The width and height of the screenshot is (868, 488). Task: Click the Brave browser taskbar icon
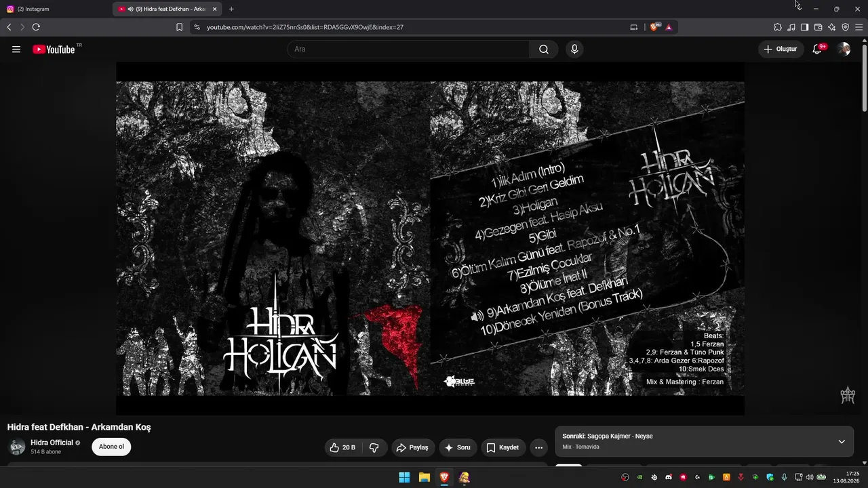tap(444, 477)
